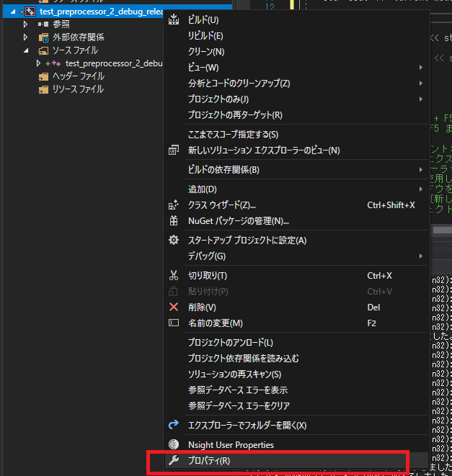Collapse the test_preprocessor_2_debug_release project node
The image size is (452, 476).
click(x=13, y=12)
